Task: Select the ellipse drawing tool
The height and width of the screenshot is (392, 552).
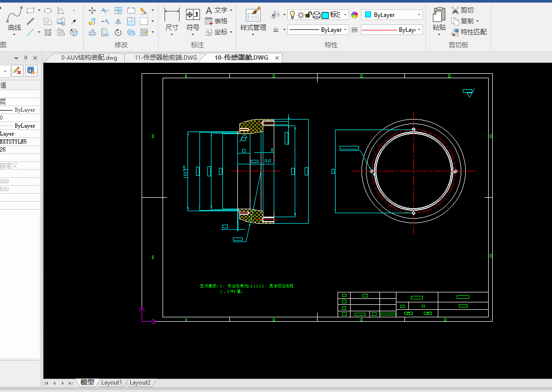Action: click(x=48, y=11)
